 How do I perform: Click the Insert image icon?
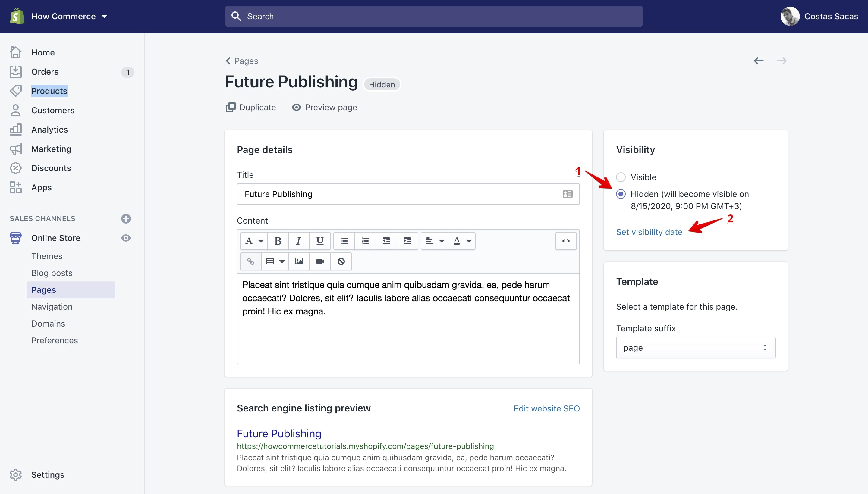tap(299, 261)
